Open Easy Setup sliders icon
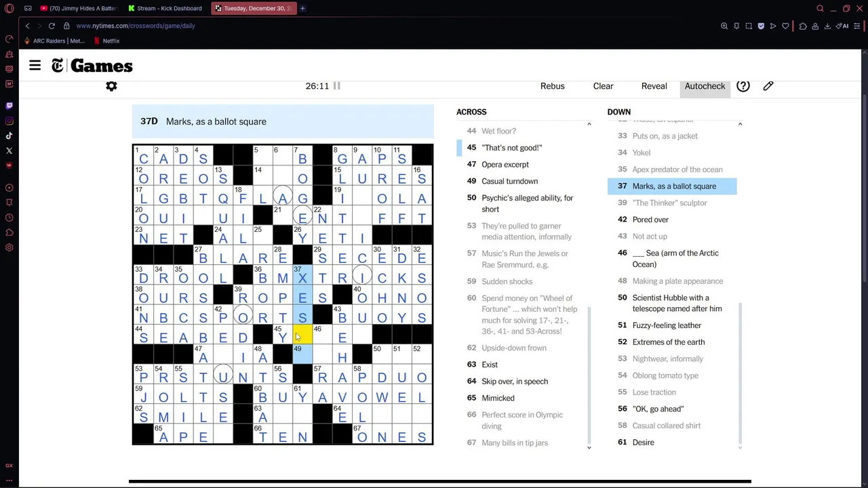 pyautogui.click(x=859, y=26)
